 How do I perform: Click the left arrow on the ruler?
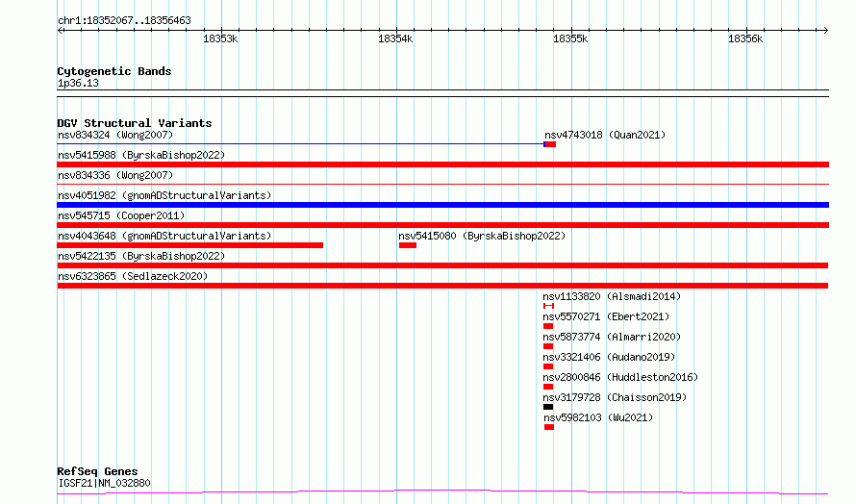pos(60,31)
